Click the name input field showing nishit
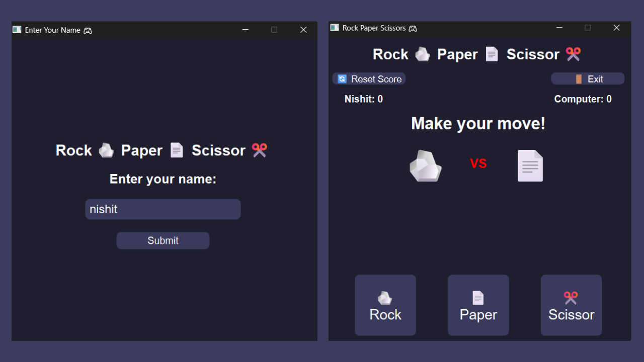Screen dimensions: 644x362 point(163,209)
